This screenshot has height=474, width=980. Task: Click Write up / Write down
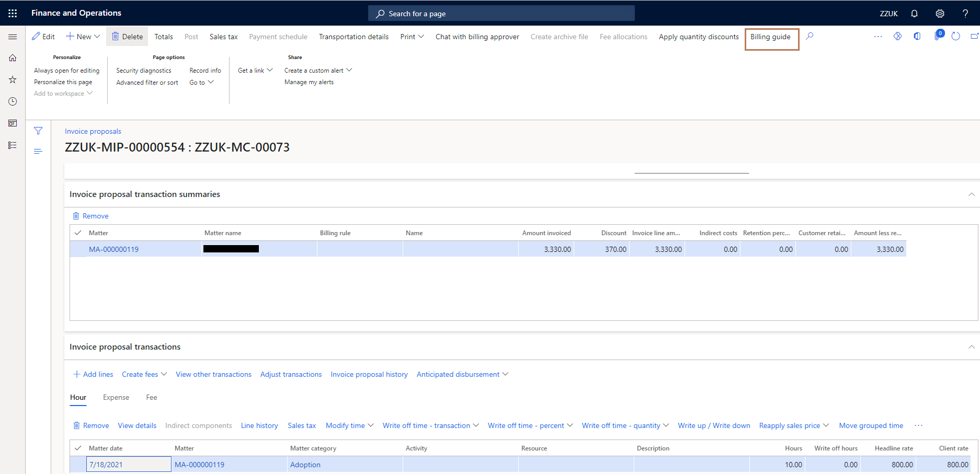(x=714, y=425)
